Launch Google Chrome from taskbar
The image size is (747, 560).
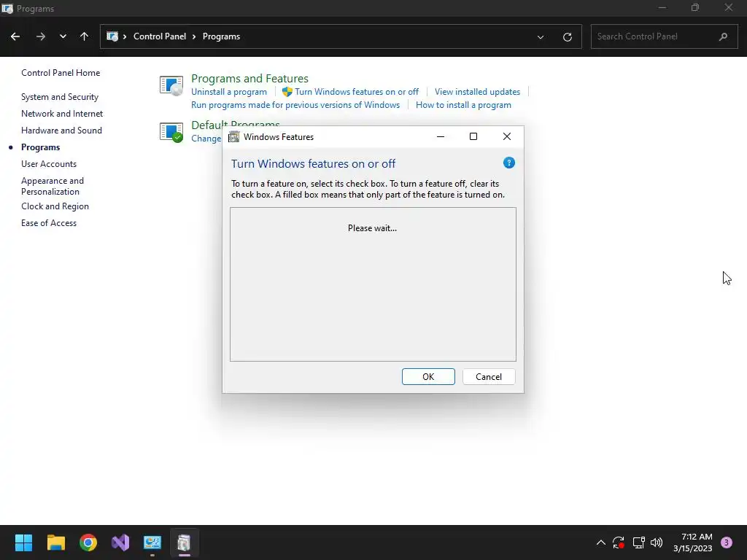coord(88,542)
